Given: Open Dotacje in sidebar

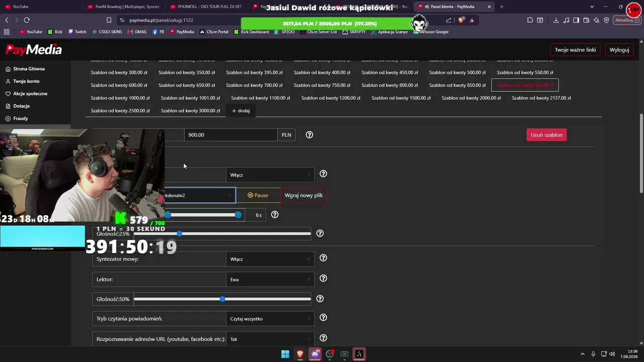Looking at the screenshot, I should [21, 106].
